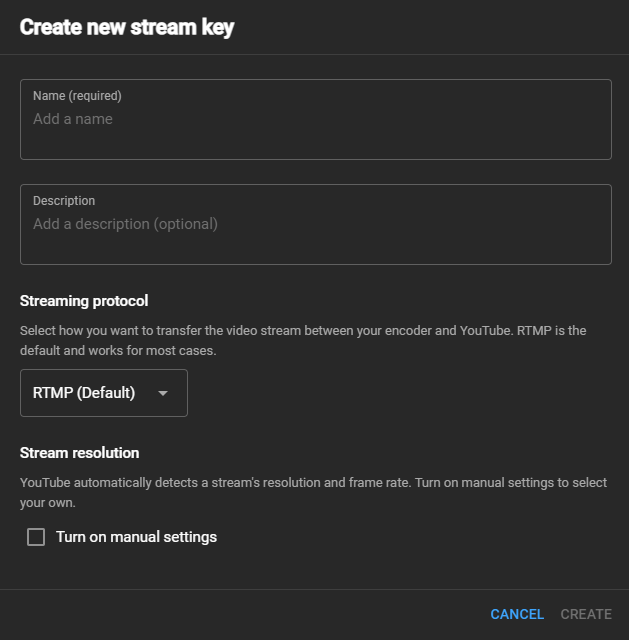629x640 pixels.
Task: Click the 'Streaming protocol' section heading
Action: click(x=84, y=301)
